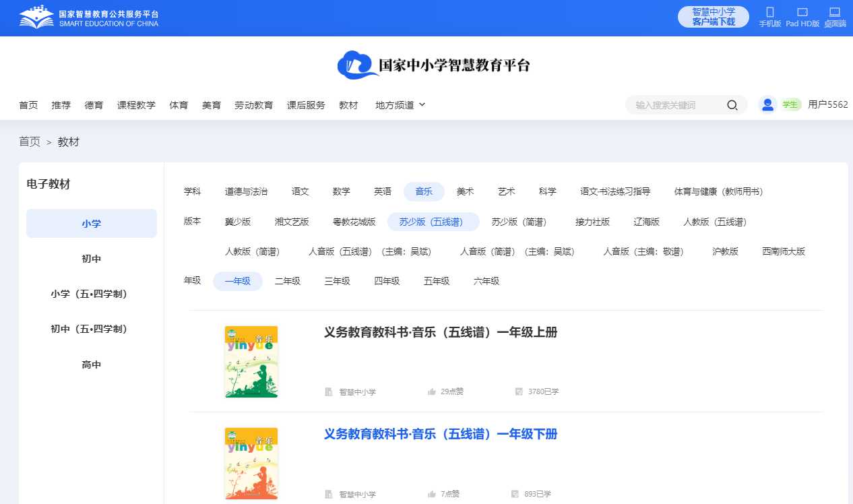Click the 智慧中小学 客户端下载 button
The height and width of the screenshot is (504, 853).
pos(714,17)
